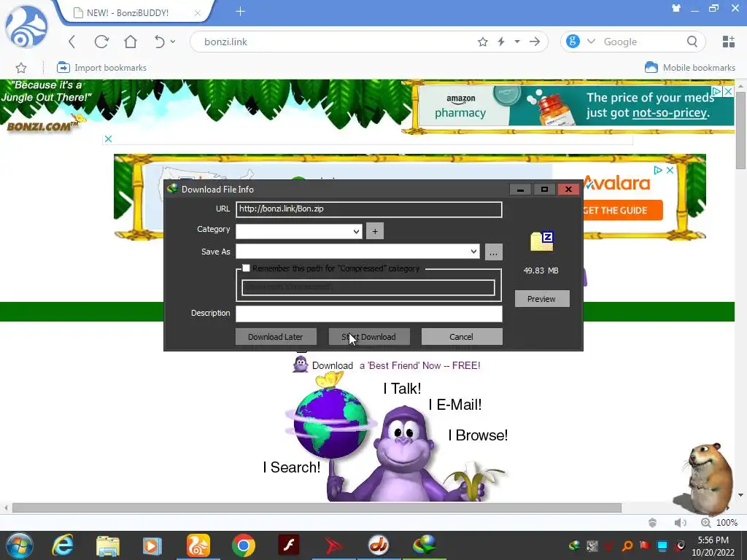Browse for save location with ... button

(x=494, y=252)
